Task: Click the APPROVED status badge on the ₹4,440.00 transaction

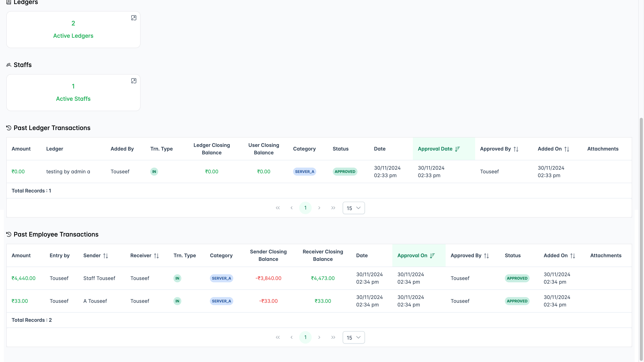Action: 517,278
